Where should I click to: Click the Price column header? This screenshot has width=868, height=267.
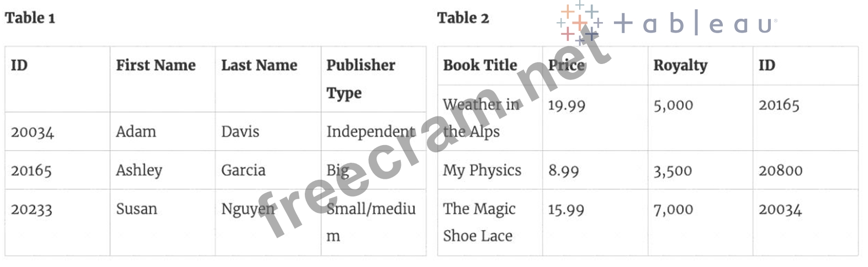[x=566, y=66]
